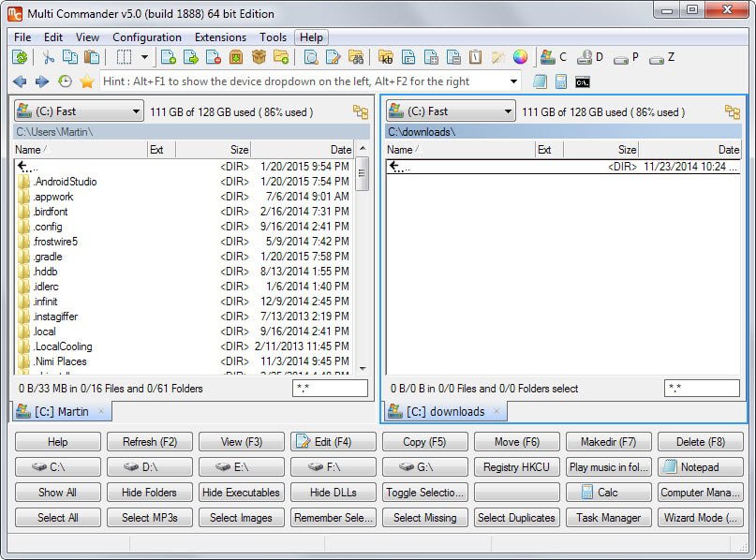The height and width of the screenshot is (560, 756).
Task: Click the scissors cut icon
Action: 48,58
